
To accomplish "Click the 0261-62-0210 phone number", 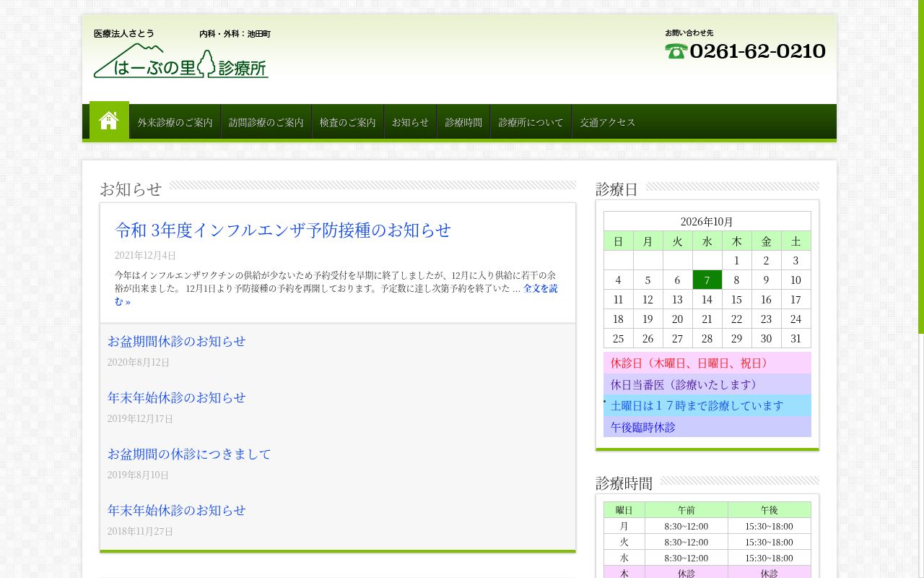I will (758, 51).
